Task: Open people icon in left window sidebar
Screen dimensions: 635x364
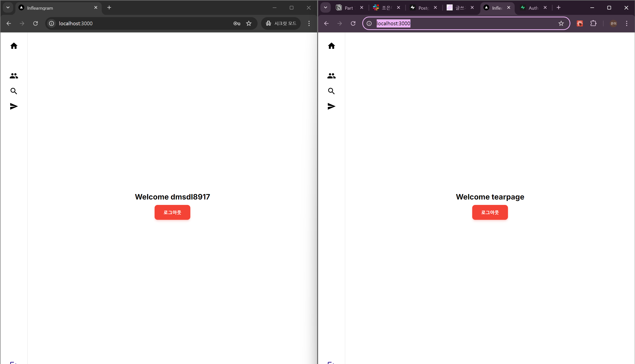Action: (14, 76)
